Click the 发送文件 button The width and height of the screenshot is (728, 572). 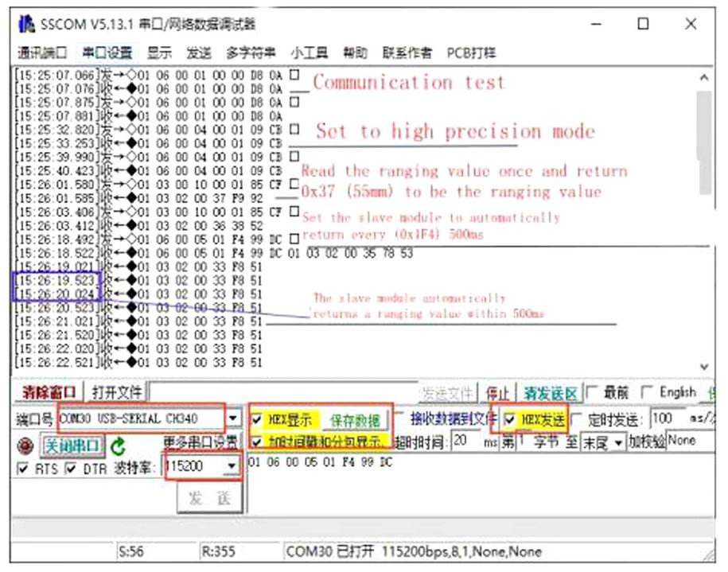[449, 394]
